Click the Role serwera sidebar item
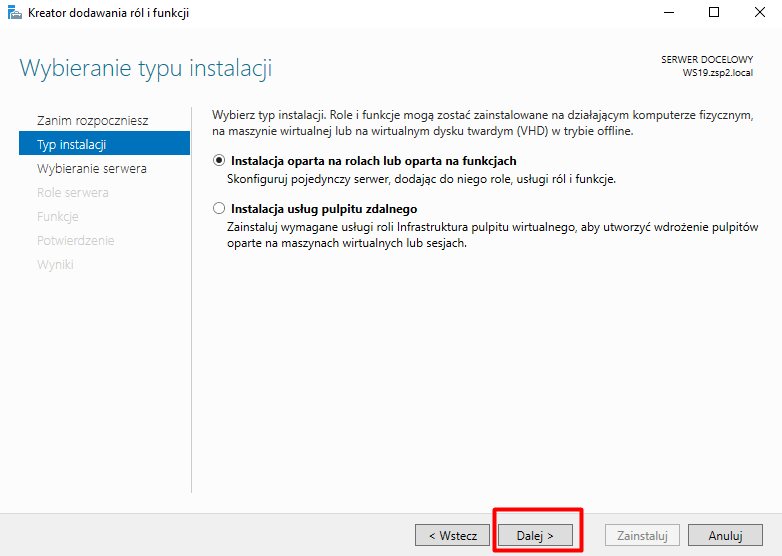This screenshot has width=782, height=556. click(x=73, y=192)
